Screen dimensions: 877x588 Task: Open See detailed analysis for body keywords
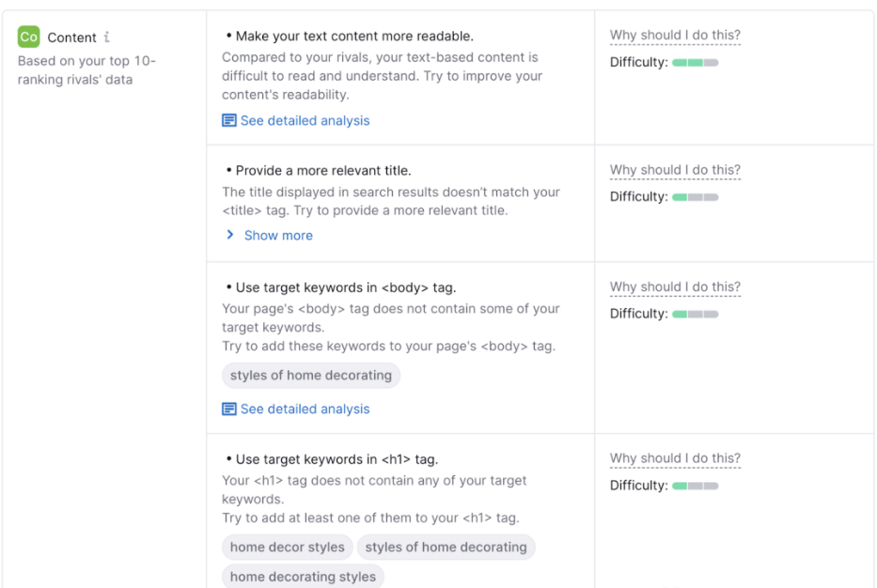[x=305, y=410]
